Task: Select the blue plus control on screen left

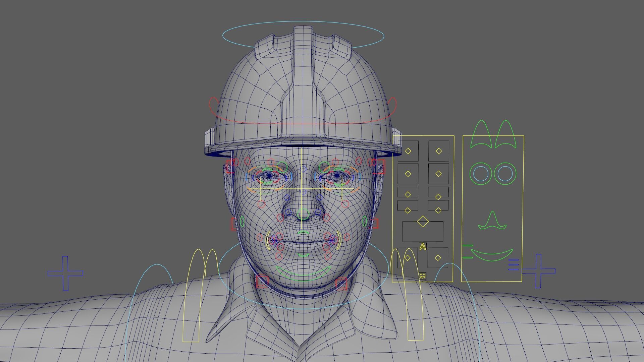Action: [x=65, y=273]
